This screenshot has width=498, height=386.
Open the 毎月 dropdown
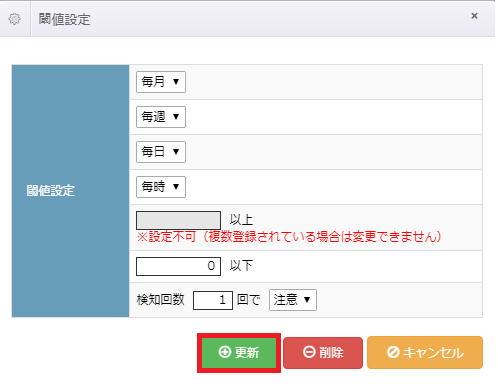pos(161,82)
